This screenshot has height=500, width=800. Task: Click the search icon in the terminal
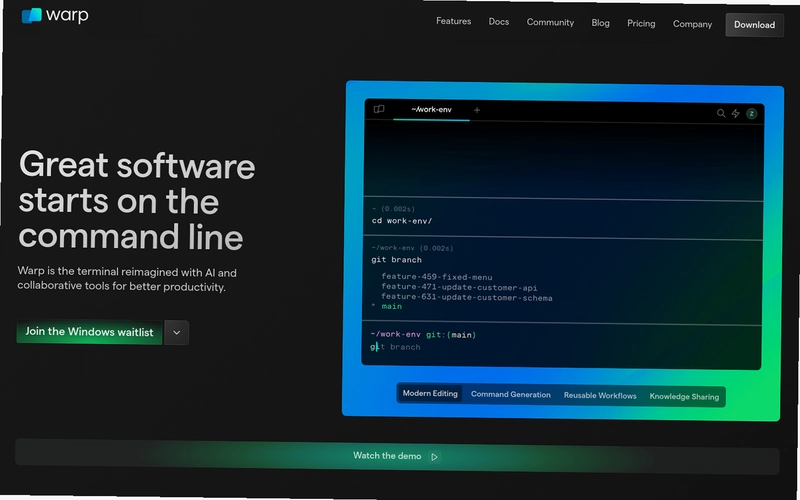[x=720, y=113]
